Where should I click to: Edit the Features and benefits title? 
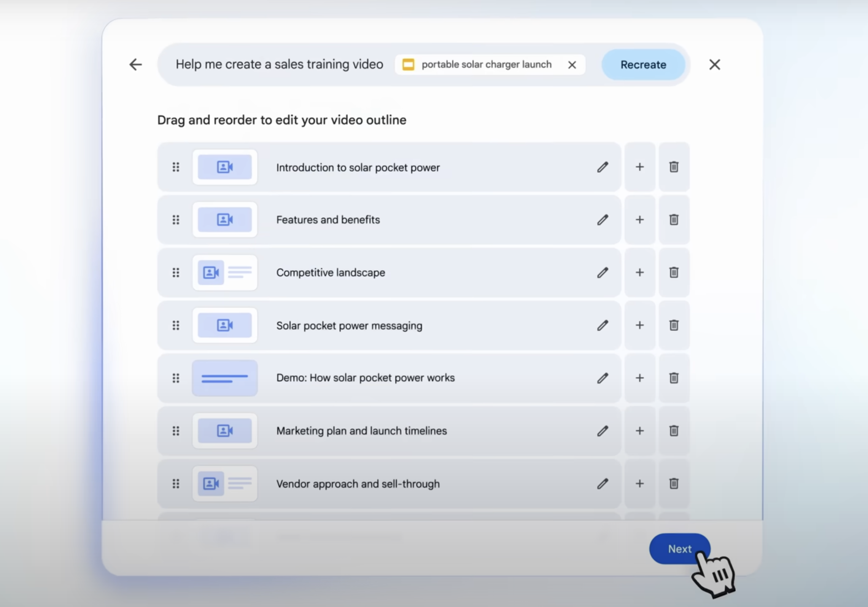(x=602, y=220)
